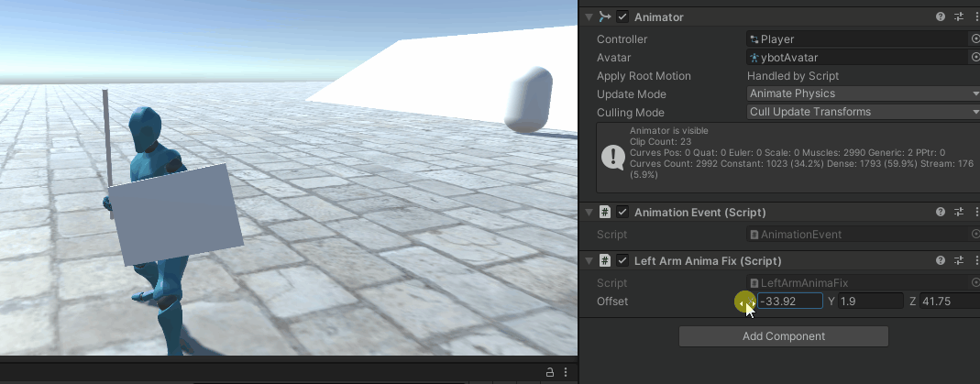Open the Animator component help icon
Screen dimensions: 980x384
click(940, 16)
